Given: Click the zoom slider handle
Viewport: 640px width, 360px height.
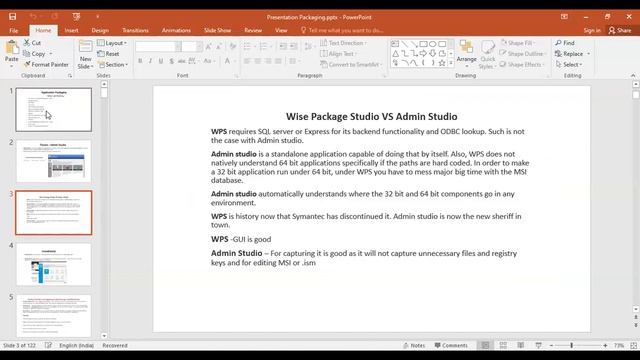Looking at the screenshot, I should point(571,345).
